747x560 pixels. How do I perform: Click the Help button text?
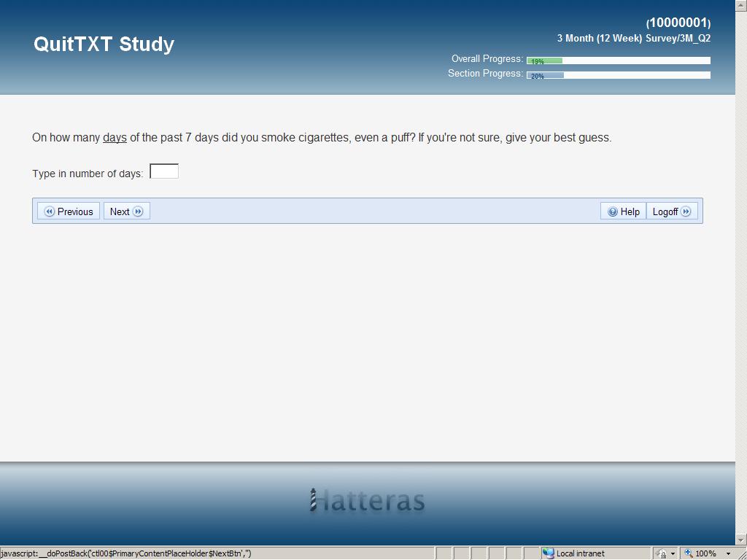coord(630,211)
